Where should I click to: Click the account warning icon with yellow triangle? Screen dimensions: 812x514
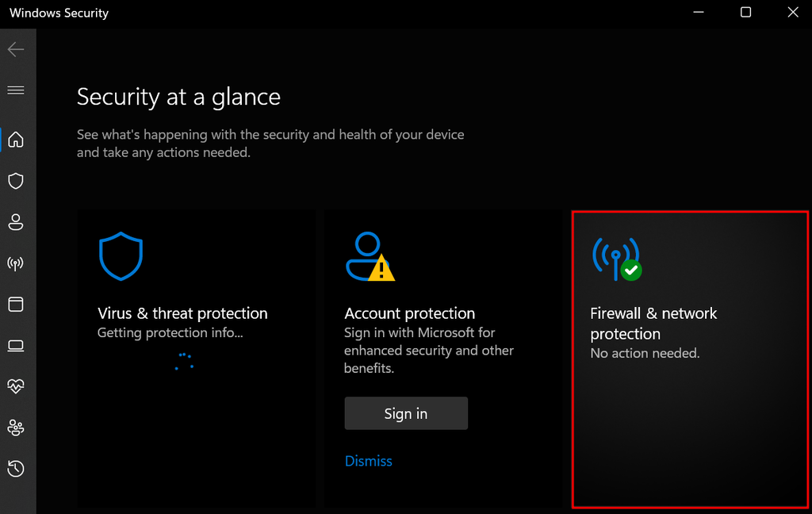(x=370, y=256)
